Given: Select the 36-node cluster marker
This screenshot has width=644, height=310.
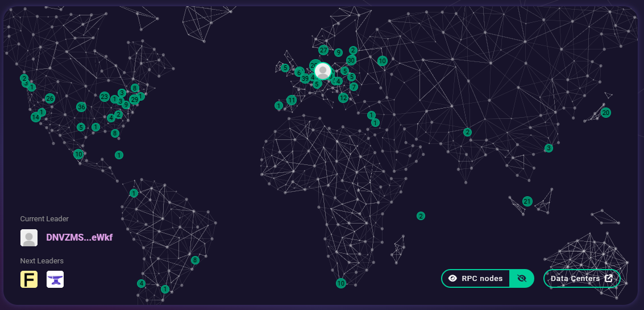Looking at the screenshot, I should (81, 107).
